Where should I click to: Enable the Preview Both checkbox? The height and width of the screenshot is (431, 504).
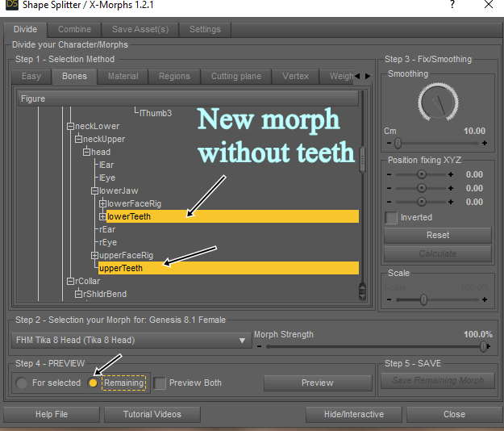(160, 383)
